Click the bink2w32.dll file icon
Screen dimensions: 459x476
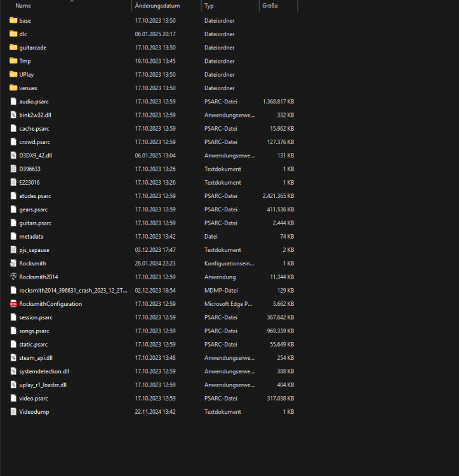coord(13,115)
